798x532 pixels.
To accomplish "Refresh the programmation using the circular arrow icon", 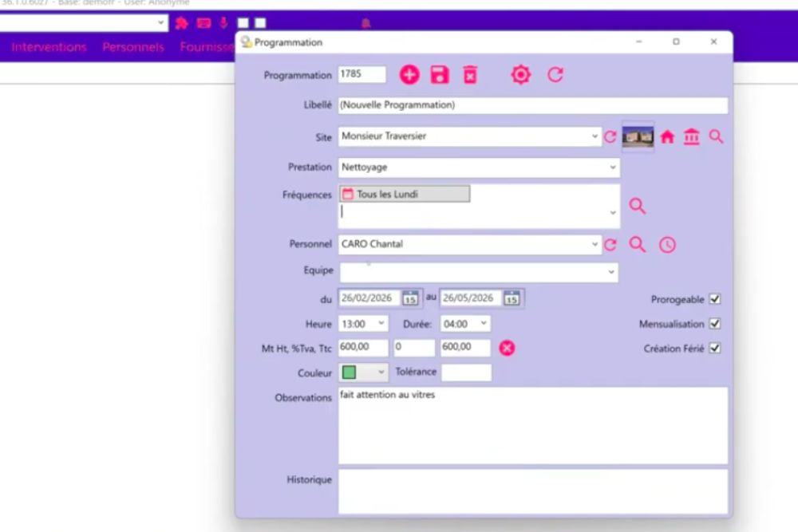I will coord(556,74).
